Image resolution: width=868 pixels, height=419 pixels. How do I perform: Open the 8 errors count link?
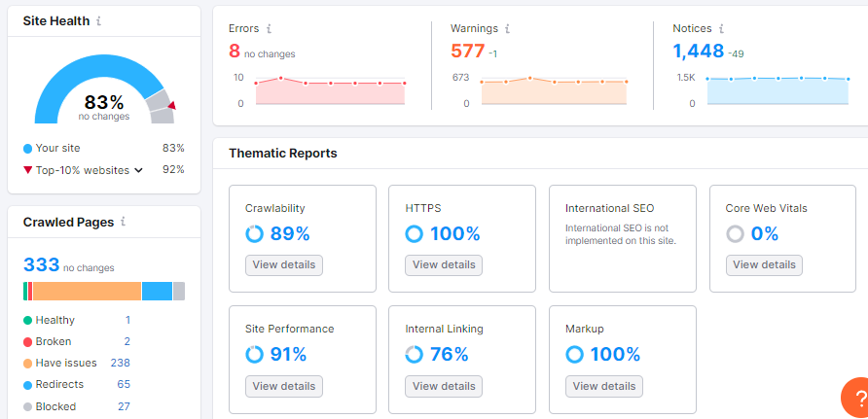coord(234,51)
